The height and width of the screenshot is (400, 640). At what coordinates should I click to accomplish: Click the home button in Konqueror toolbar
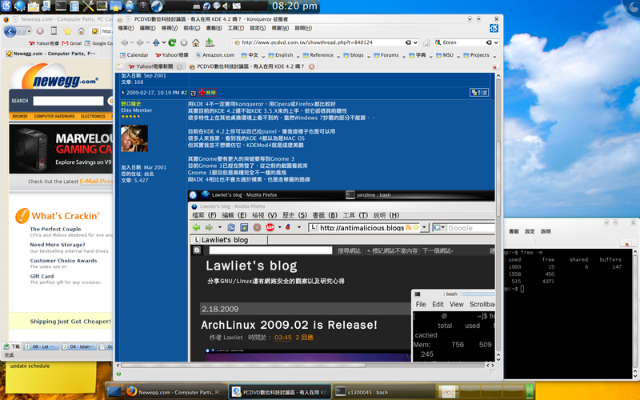[196, 42]
